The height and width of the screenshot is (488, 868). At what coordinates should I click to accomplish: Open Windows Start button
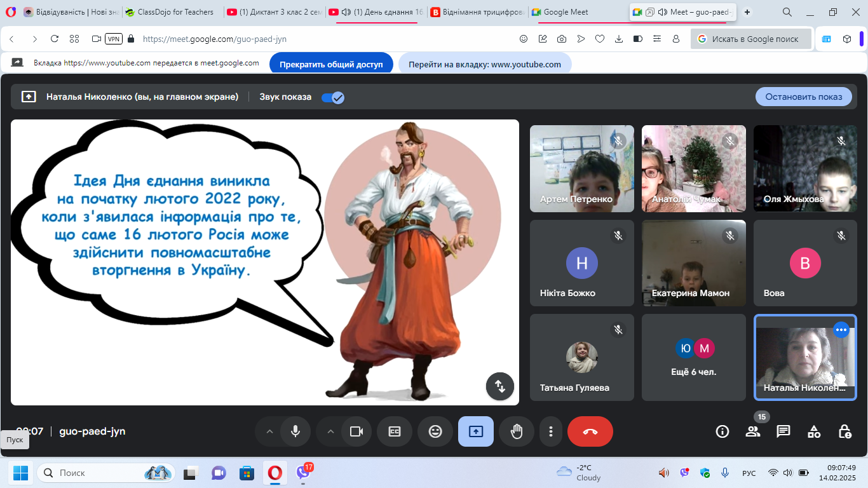[x=20, y=473]
